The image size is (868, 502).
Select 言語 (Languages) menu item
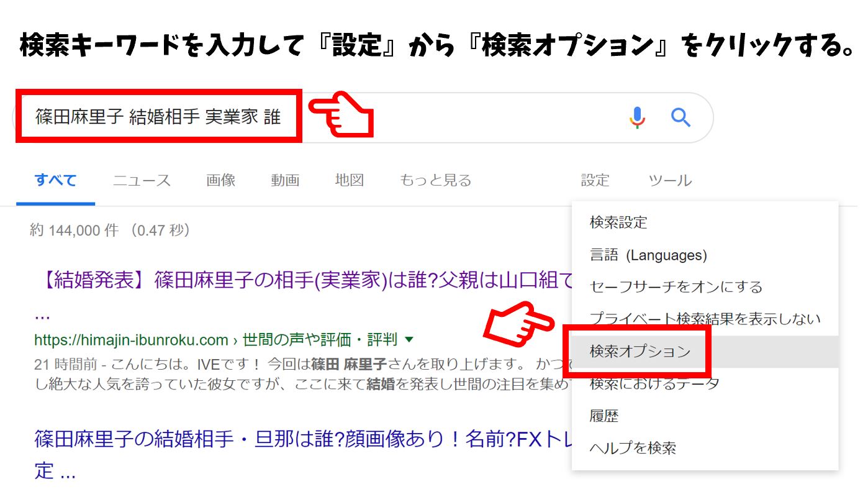tap(648, 255)
